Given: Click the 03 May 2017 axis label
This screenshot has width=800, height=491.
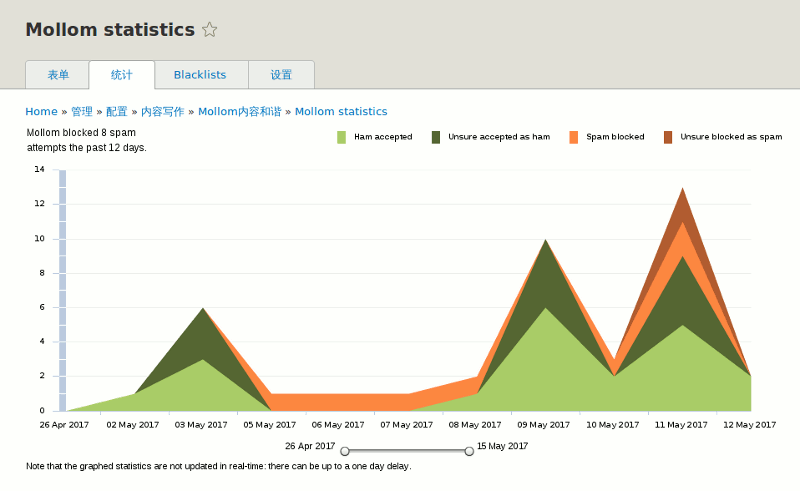Looking at the screenshot, I should pos(201,425).
